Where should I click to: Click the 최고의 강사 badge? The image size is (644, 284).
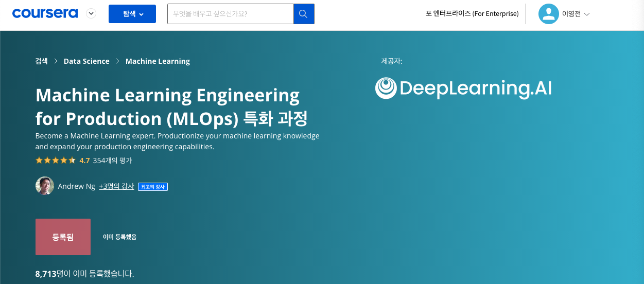click(153, 187)
